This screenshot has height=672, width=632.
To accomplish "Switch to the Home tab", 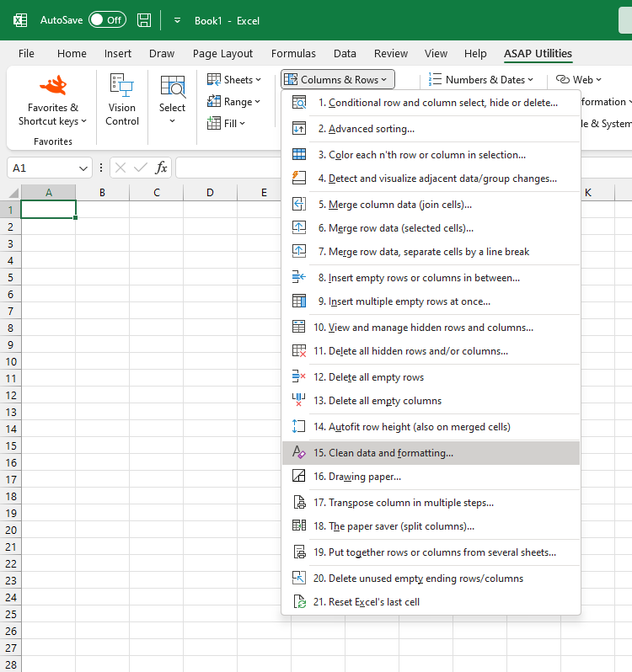I will pos(72,54).
